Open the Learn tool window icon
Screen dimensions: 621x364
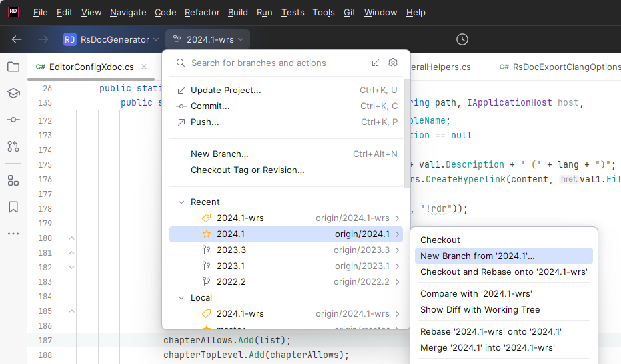click(13, 93)
